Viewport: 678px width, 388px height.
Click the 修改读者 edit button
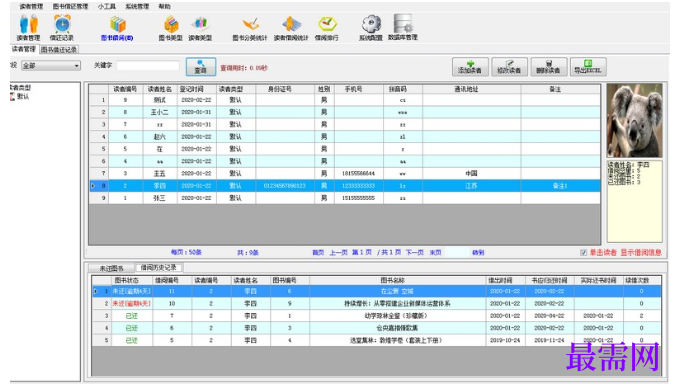click(x=509, y=67)
